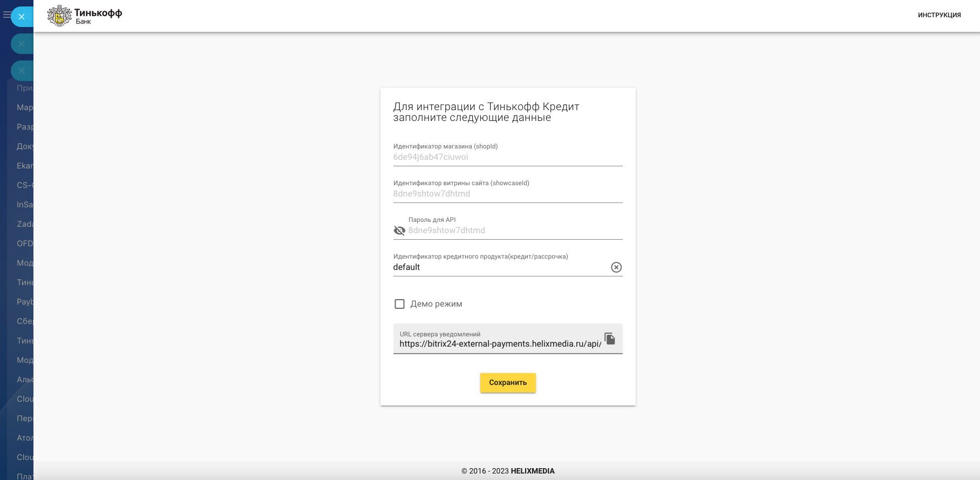Open the ИНСТРУКЦИЯ link
Image resolution: width=980 pixels, height=480 pixels.
click(939, 15)
